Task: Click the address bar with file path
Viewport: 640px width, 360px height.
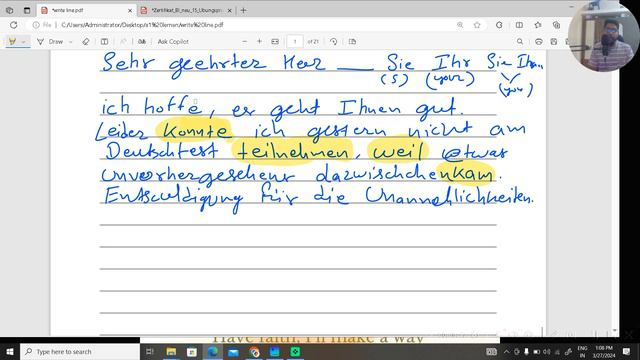Action: pyautogui.click(x=257, y=25)
